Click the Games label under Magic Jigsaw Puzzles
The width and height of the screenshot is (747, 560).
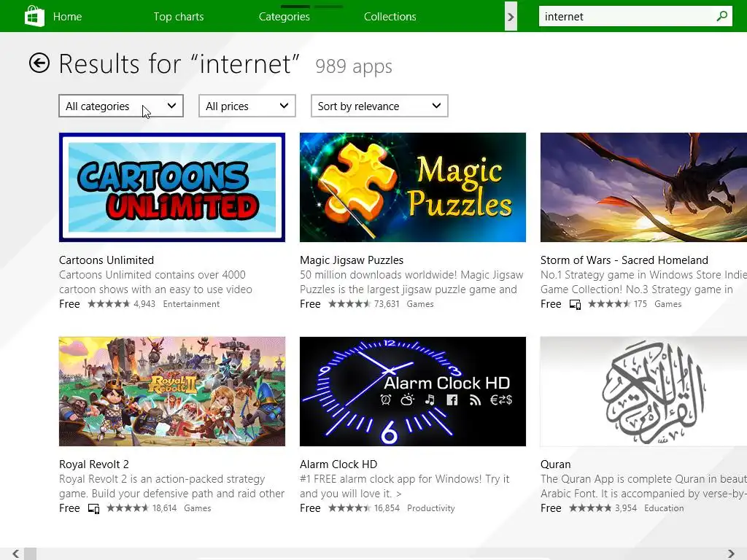(x=420, y=304)
